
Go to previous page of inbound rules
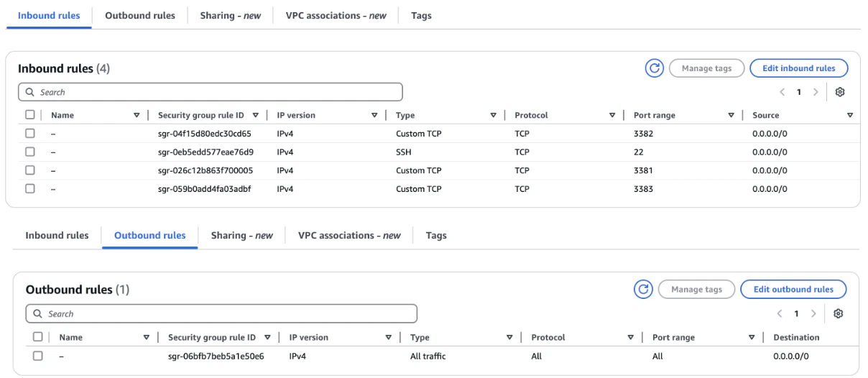coord(782,93)
